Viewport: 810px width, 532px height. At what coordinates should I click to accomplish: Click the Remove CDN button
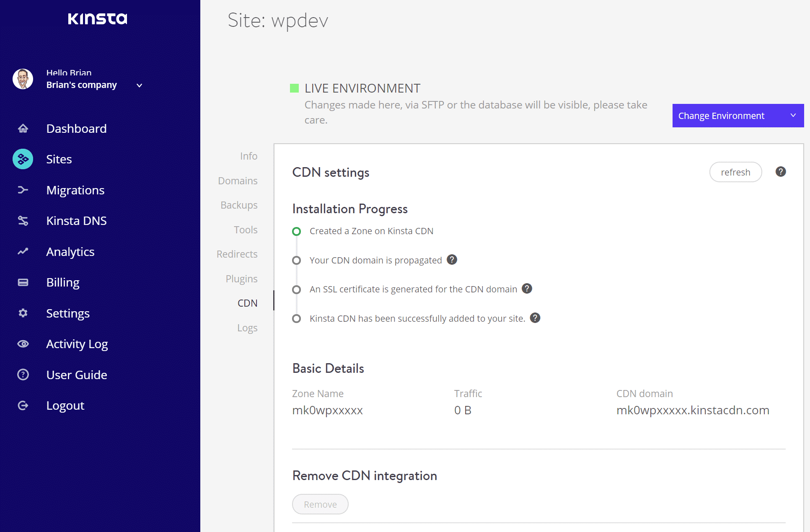coord(320,504)
